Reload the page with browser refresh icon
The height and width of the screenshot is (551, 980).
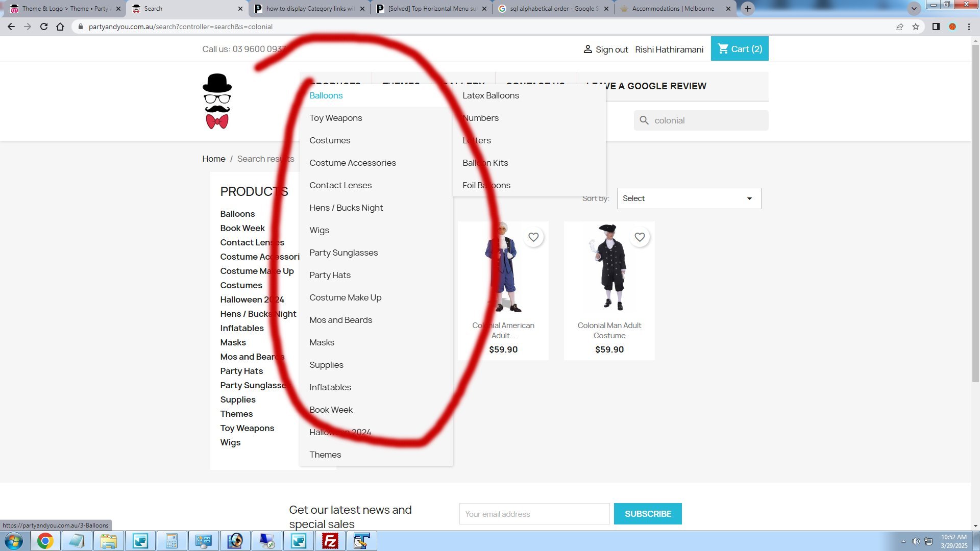(x=44, y=27)
